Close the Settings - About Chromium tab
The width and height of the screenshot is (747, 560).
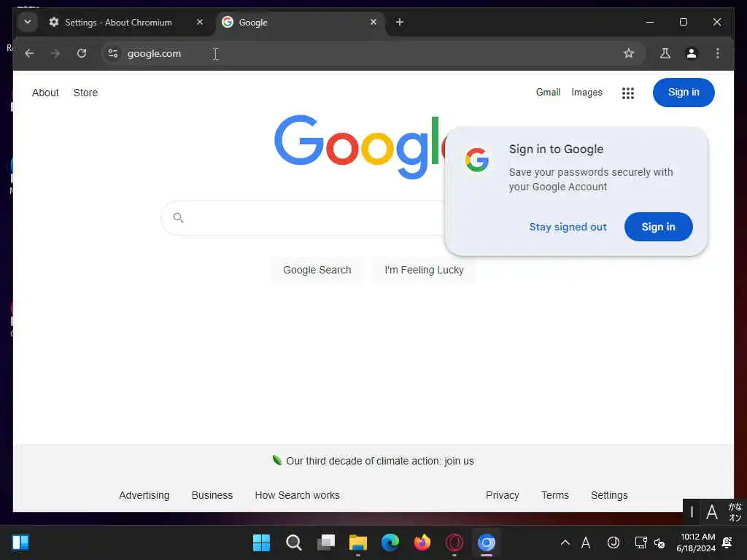coord(200,22)
